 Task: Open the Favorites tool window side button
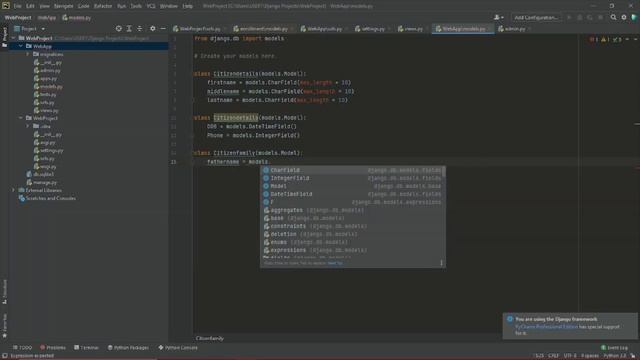point(4,326)
